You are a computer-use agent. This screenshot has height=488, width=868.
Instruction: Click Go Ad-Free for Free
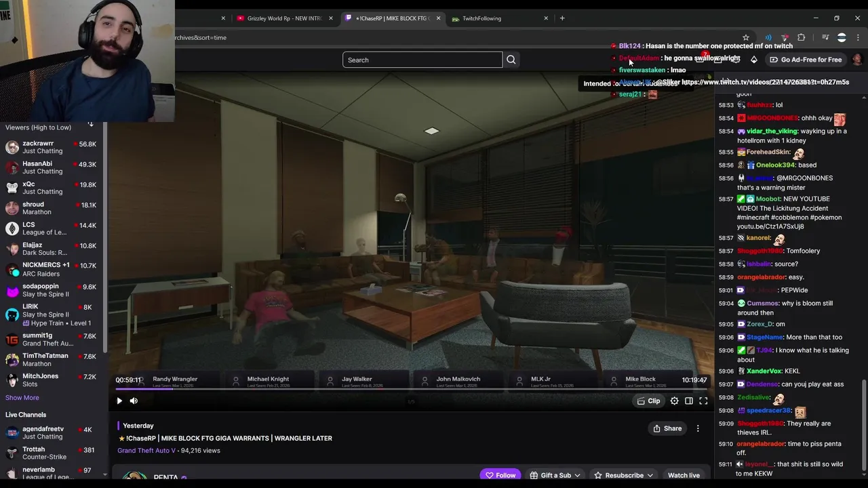pos(805,60)
